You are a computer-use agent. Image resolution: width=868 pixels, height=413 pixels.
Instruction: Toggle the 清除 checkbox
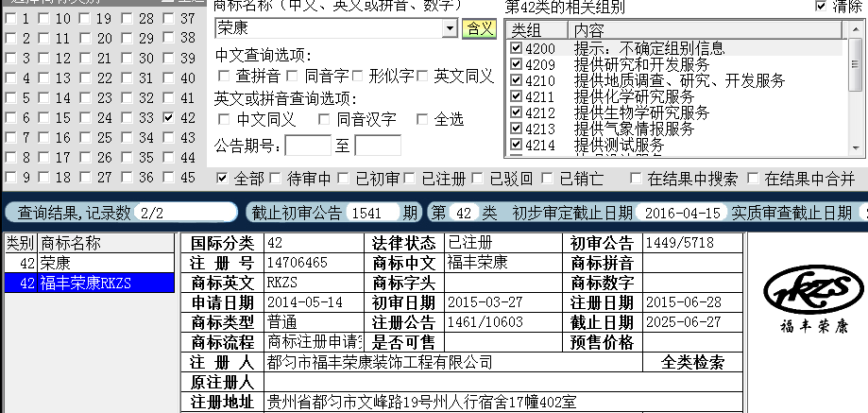(821, 6)
